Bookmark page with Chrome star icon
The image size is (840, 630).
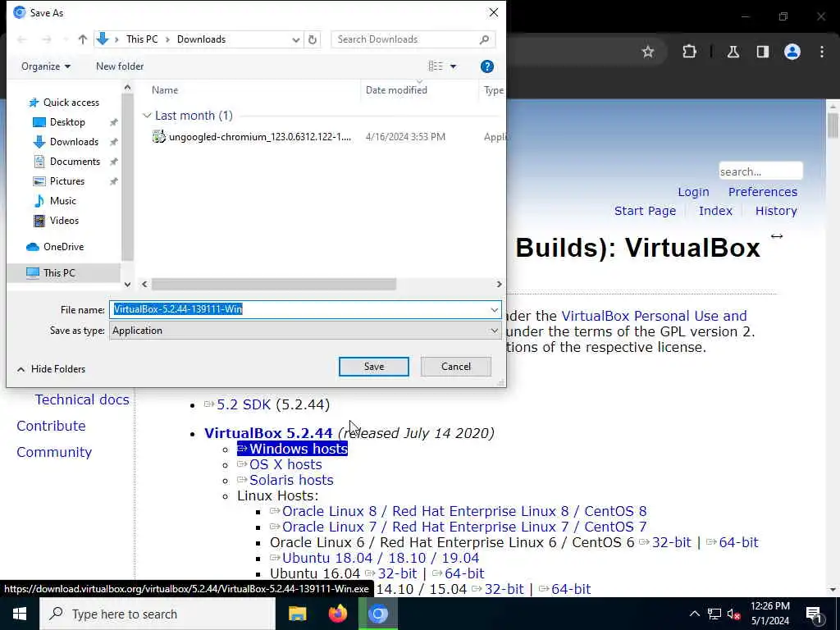pos(648,52)
